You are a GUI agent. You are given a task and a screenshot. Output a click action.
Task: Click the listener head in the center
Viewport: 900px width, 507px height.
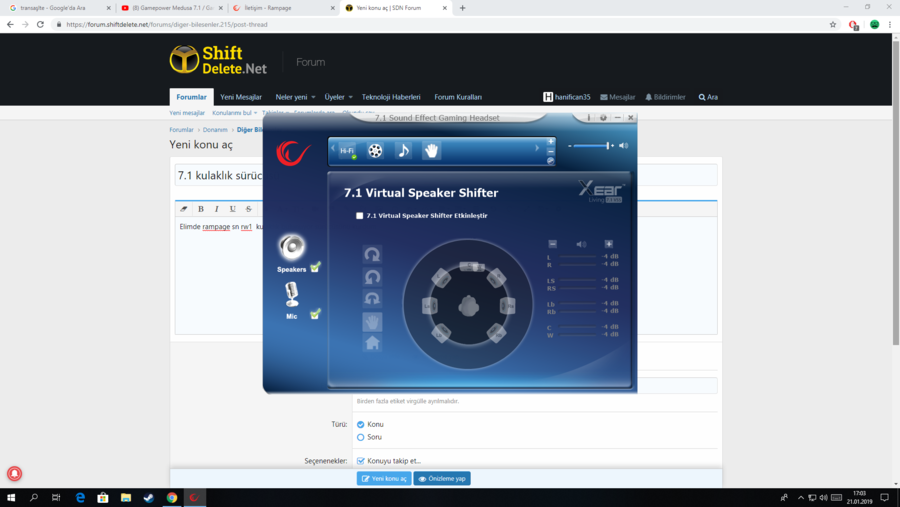click(x=468, y=305)
